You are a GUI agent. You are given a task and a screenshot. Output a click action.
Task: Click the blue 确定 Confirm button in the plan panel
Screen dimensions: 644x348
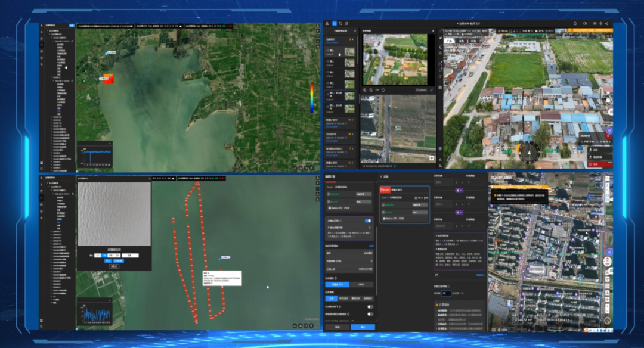tap(363, 327)
